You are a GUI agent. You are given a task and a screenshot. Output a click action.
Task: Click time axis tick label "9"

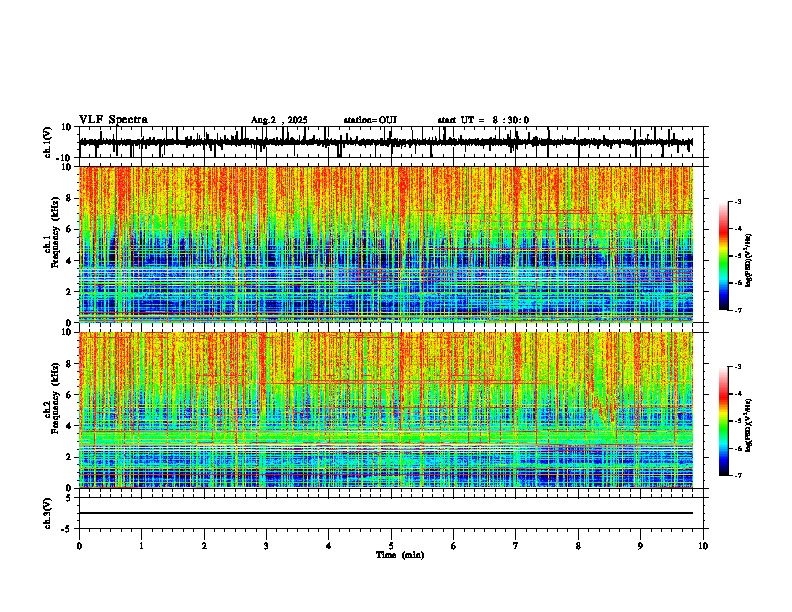click(x=640, y=546)
